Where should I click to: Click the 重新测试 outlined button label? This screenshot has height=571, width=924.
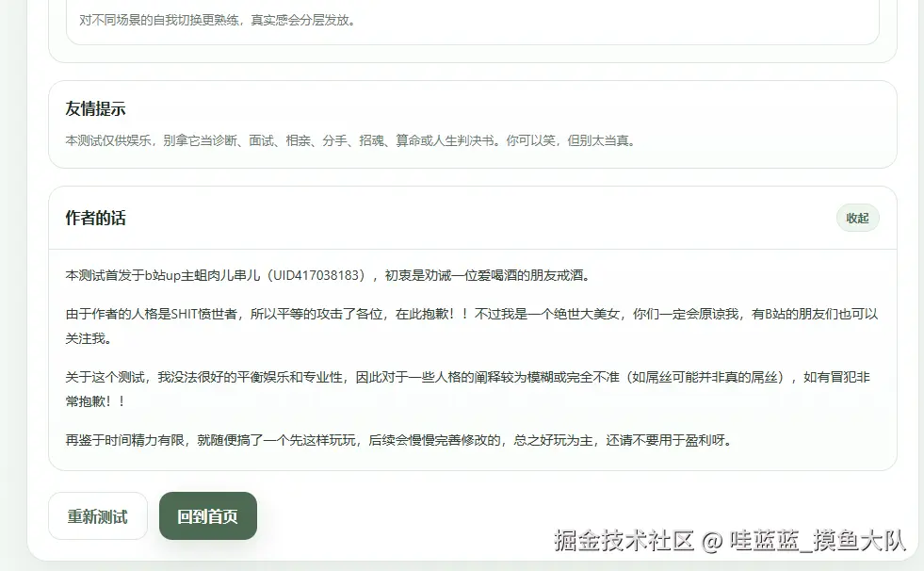click(98, 515)
